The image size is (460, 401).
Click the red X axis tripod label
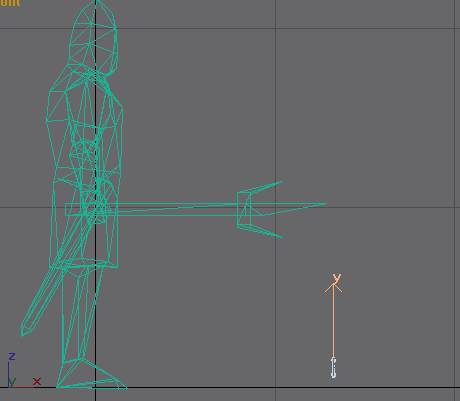(37, 381)
